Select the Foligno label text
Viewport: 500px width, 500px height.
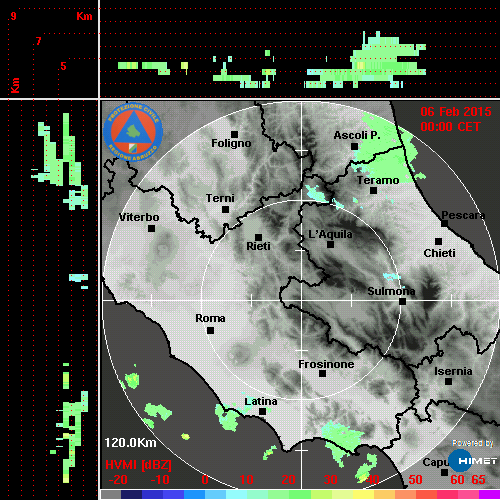coord(231,143)
